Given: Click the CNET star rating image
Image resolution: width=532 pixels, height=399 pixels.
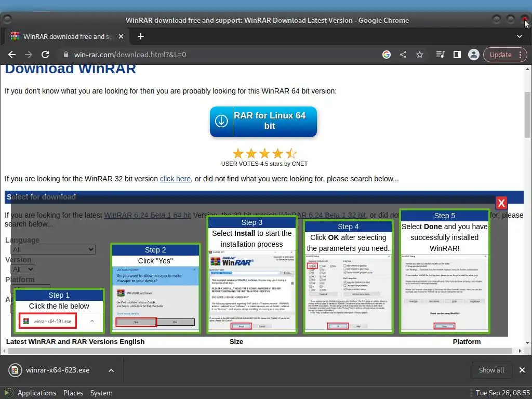Looking at the screenshot, I should (264, 154).
